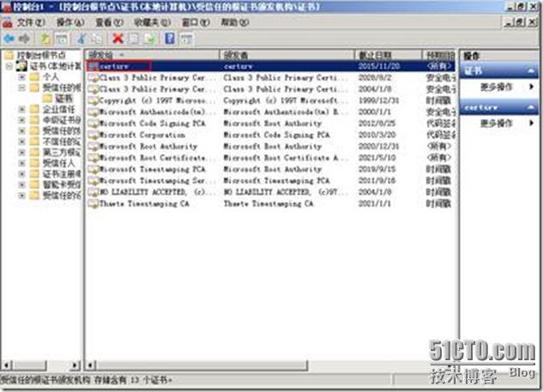This screenshot has height=392, width=543.
Task: Expand the 不信任的证书 tree node
Action: pos(21,142)
